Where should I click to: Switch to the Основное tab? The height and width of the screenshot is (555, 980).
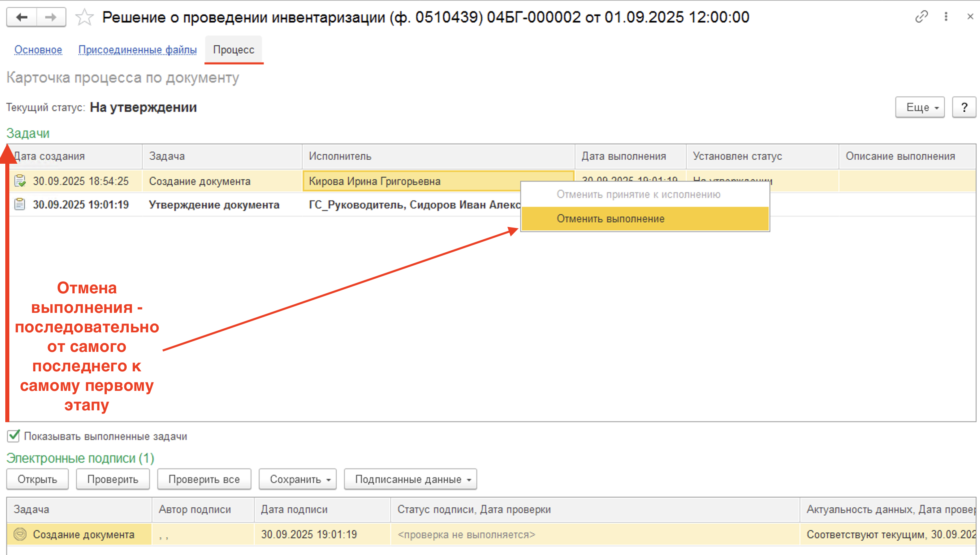coord(38,50)
